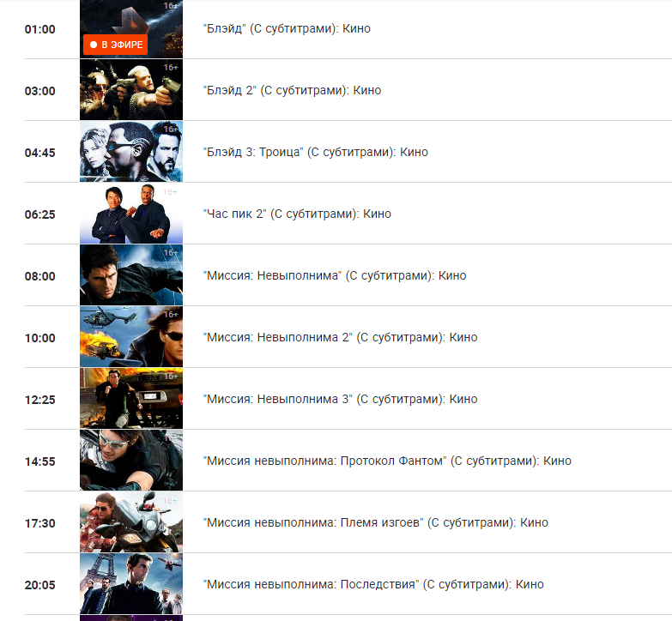Open the 'Последствия' Eiffel Tower thumbnail
672x621 pixels.
tap(131, 583)
